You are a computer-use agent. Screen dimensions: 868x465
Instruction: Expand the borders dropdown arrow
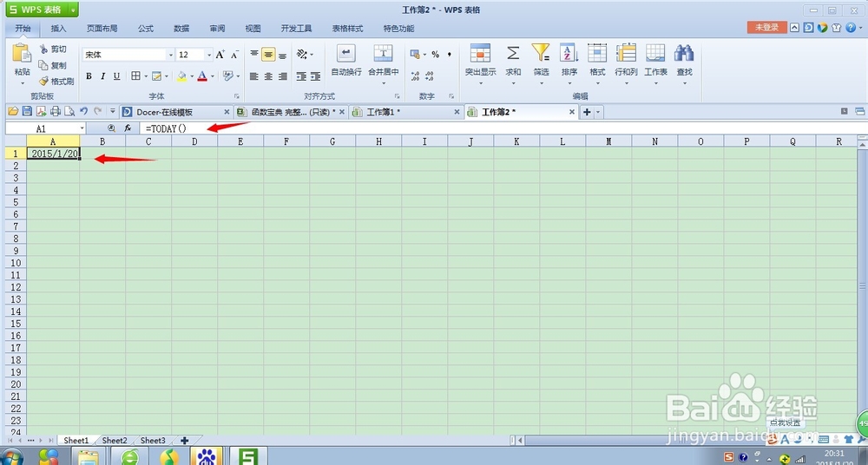pyautogui.click(x=146, y=76)
